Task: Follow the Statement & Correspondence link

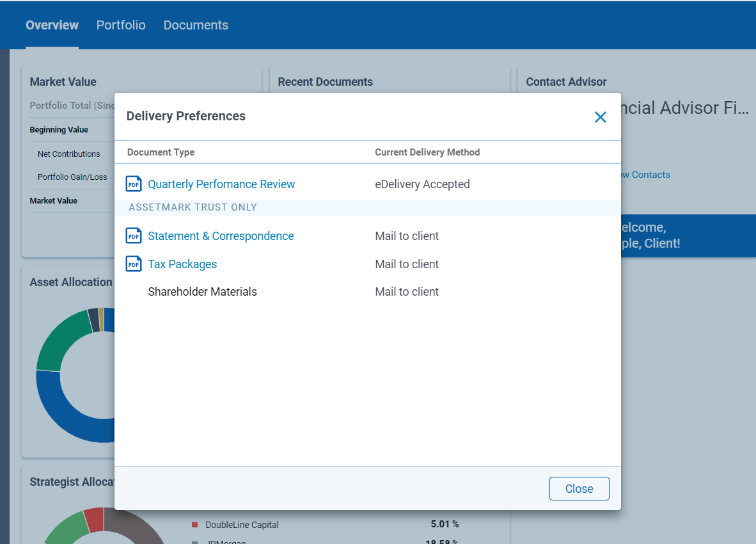Action: (220, 236)
